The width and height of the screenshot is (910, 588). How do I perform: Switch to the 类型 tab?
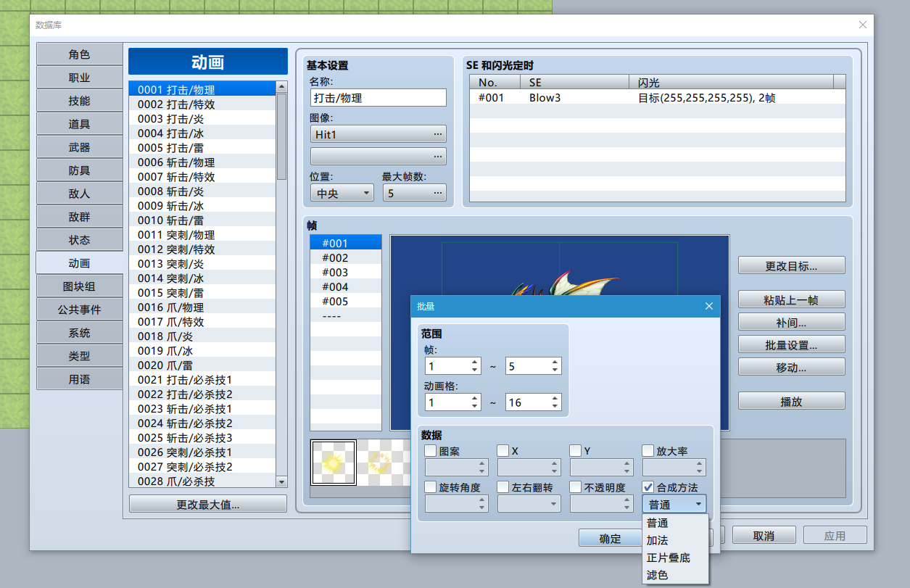(x=80, y=356)
